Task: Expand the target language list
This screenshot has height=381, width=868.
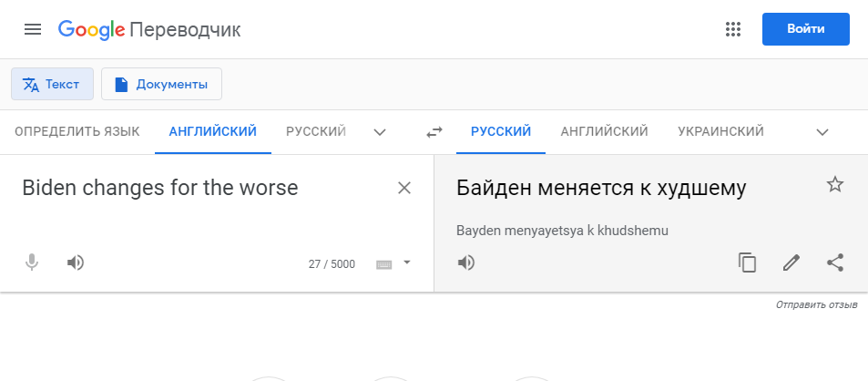Action: tap(822, 132)
